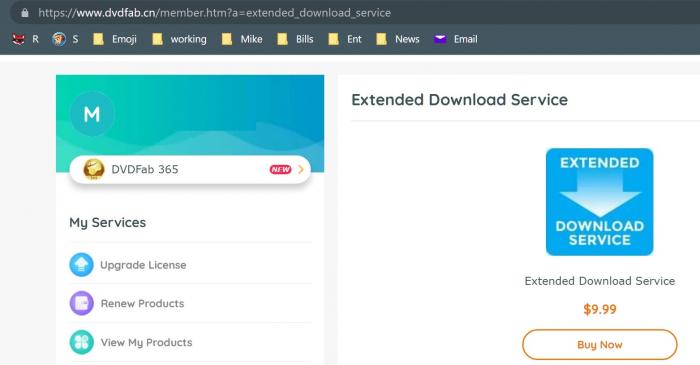This screenshot has width=700, height=365.
Task: Open the working bookmarks folder
Action: tap(179, 39)
